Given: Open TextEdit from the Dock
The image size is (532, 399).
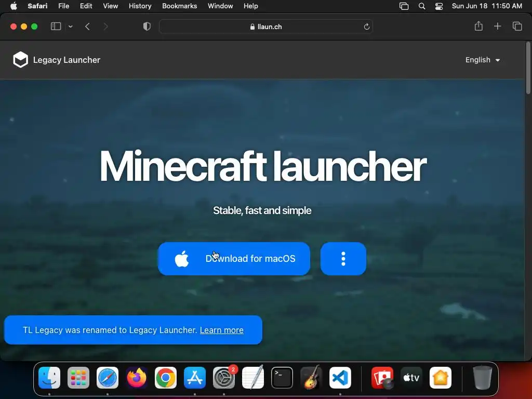Looking at the screenshot, I should point(253,378).
